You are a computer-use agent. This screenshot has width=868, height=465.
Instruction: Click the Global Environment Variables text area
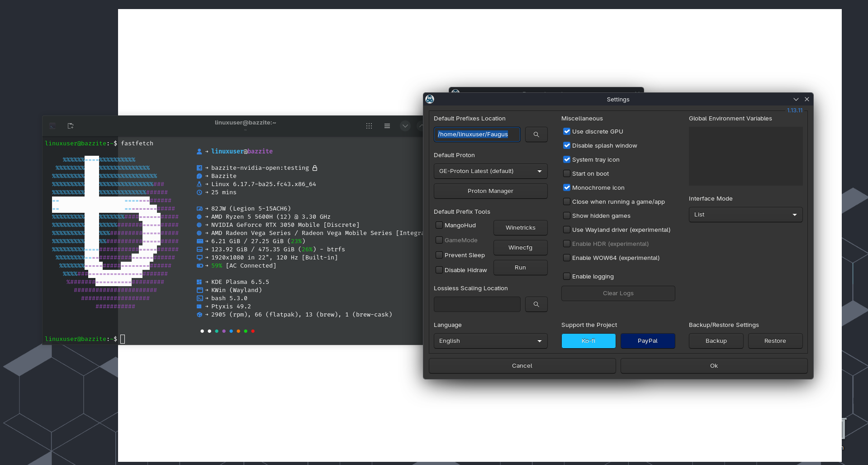[746, 156]
